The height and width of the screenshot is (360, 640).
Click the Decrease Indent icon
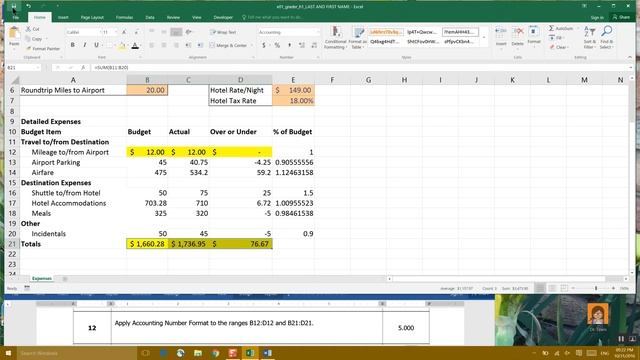point(188,45)
